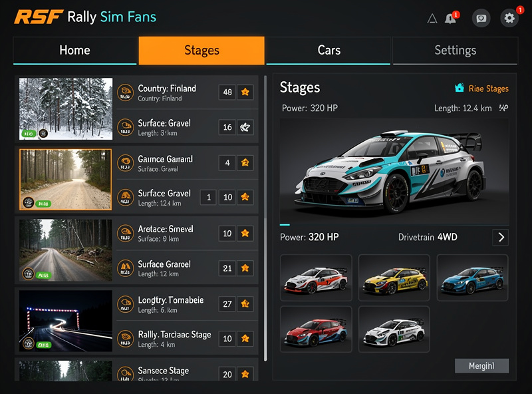Select the yellow rally car thumbnail
The width and height of the screenshot is (532, 394).
pos(394,278)
